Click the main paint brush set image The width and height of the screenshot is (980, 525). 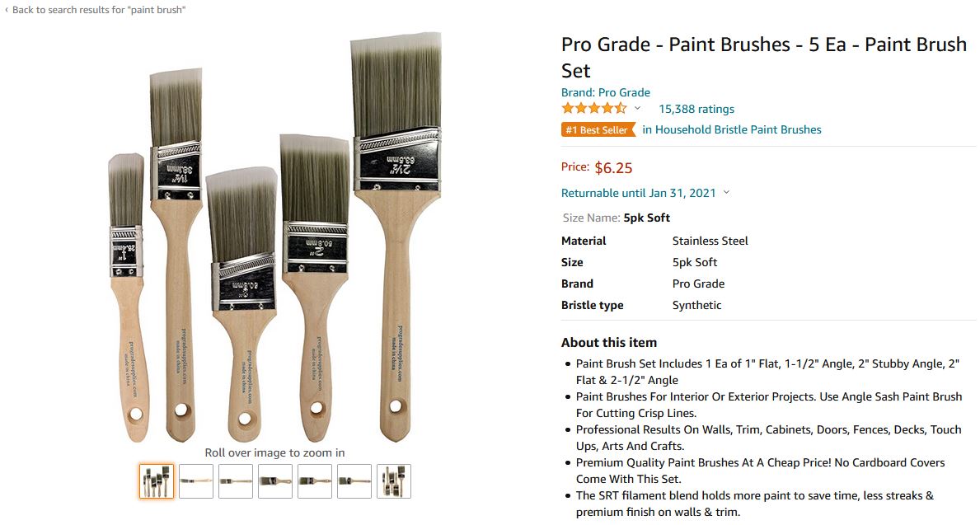[275, 239]
